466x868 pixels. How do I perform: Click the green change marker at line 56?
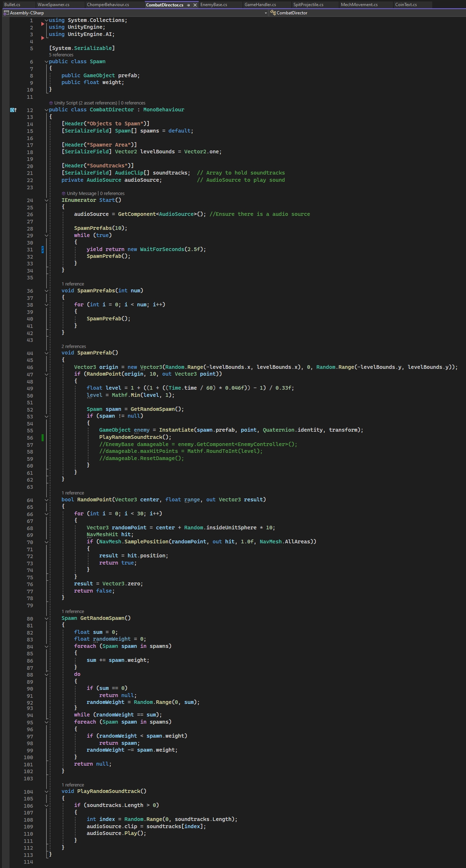click(x=42, y=437)
